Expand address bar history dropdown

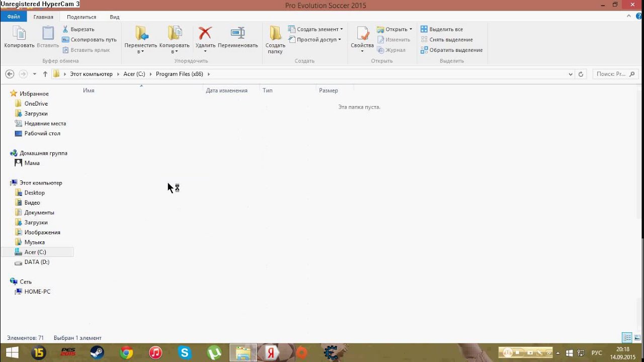(571, 74)
